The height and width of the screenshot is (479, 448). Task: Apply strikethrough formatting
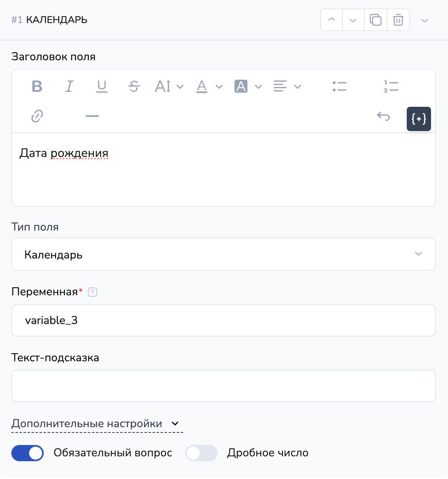[x=134, y=86]
